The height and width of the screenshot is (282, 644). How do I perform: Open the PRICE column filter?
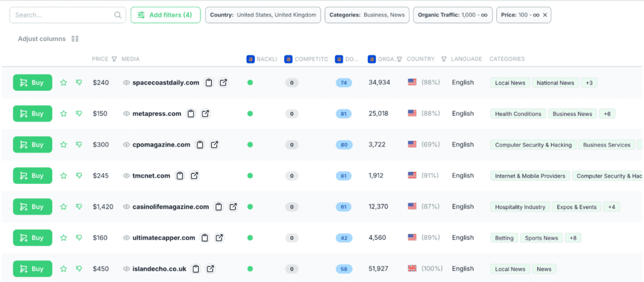[x=114, y=59]
